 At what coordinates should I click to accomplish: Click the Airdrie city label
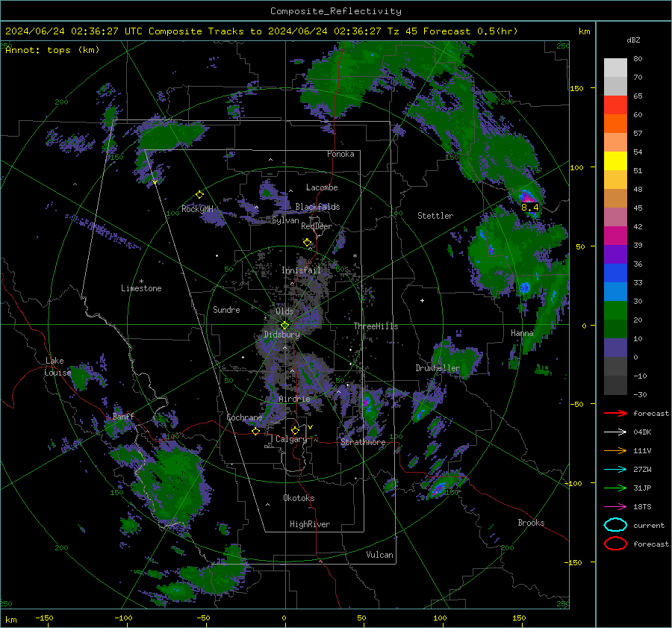click(294, 399)
